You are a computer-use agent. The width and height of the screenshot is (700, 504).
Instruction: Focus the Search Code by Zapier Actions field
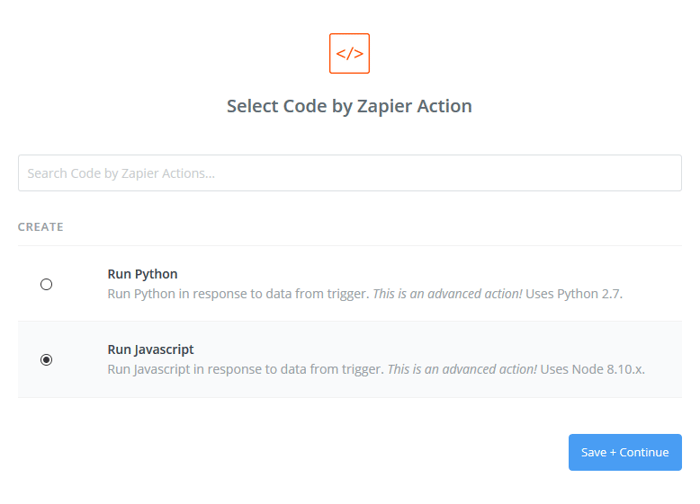click(x=349, y=173)
